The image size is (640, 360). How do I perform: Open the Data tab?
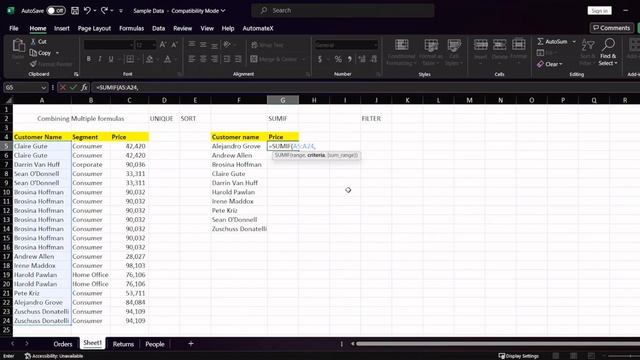click(158, 28)
